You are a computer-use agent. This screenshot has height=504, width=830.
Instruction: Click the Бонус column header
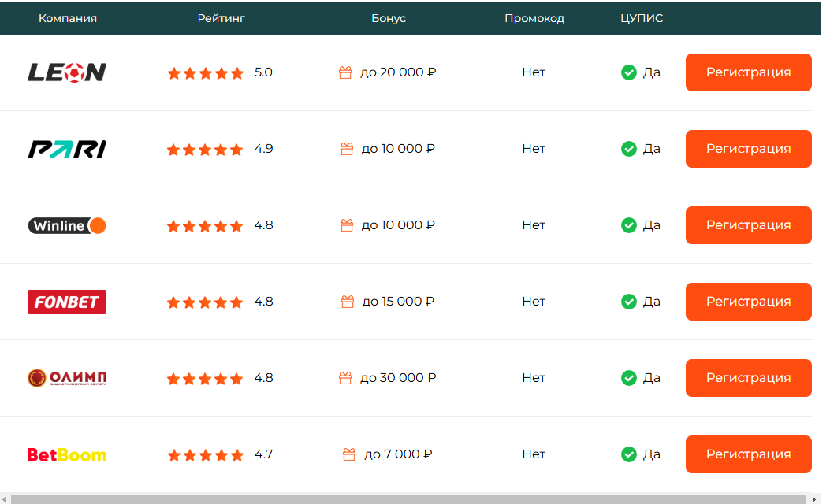click(389, 19)
